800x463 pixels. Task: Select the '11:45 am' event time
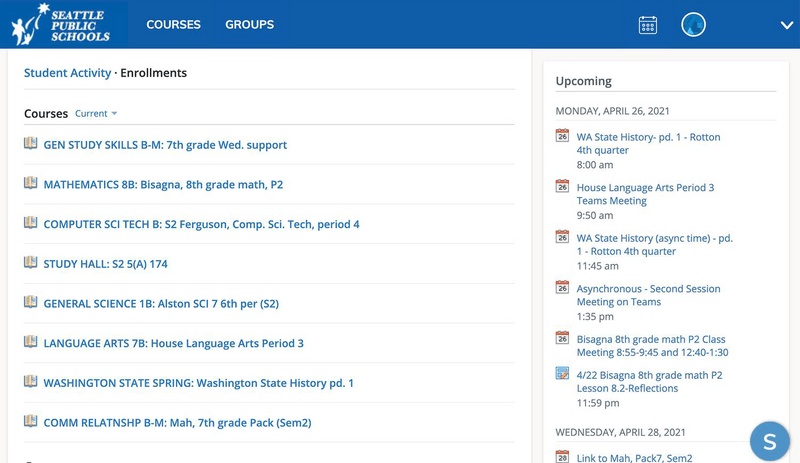tap(597, 265)
